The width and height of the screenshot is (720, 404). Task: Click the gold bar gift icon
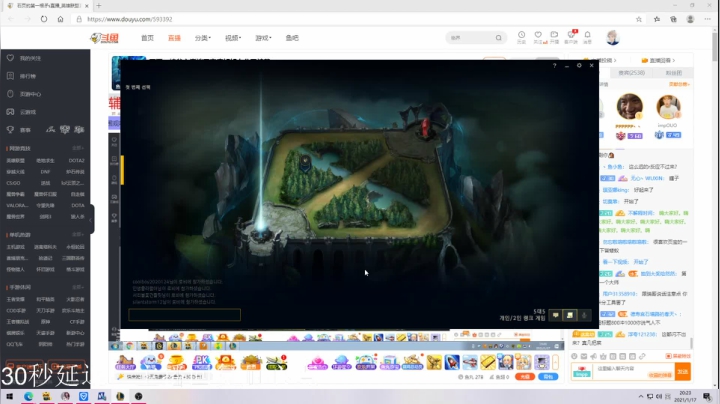point(488,362)
